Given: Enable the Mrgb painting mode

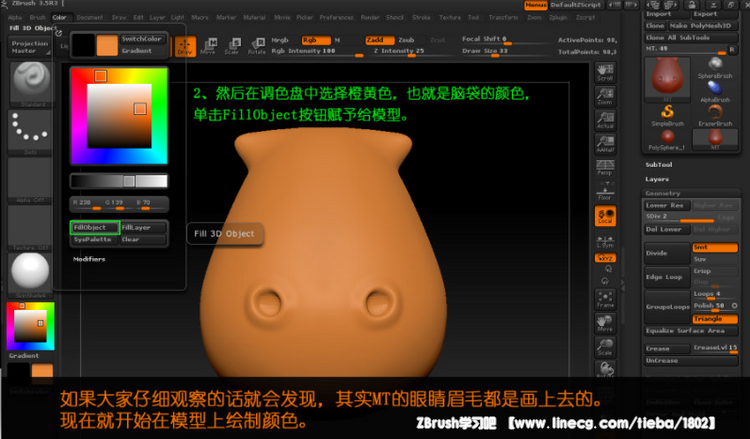Looking at the screenshot, I should 281,40.
